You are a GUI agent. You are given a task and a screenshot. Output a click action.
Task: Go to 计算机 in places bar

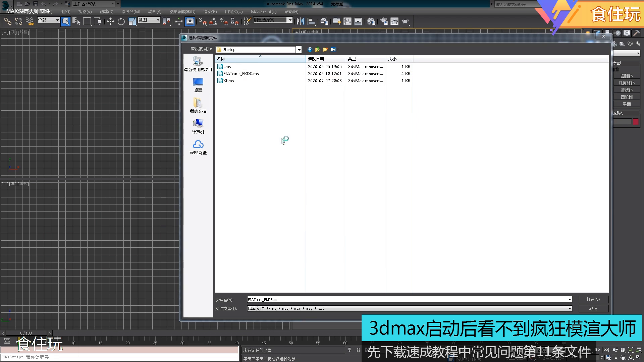(198, 127)
